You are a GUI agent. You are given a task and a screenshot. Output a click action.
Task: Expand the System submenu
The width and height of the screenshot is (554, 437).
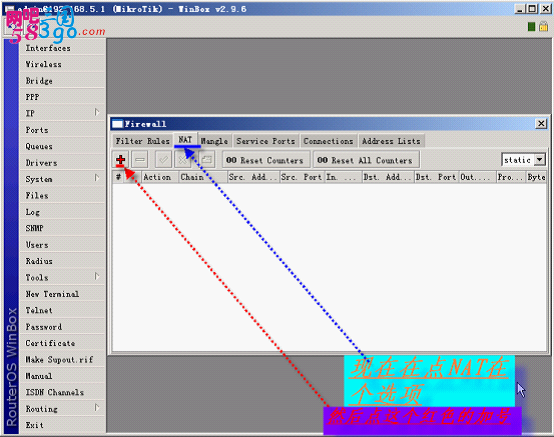pyautogui.click(x=63, y=179)
